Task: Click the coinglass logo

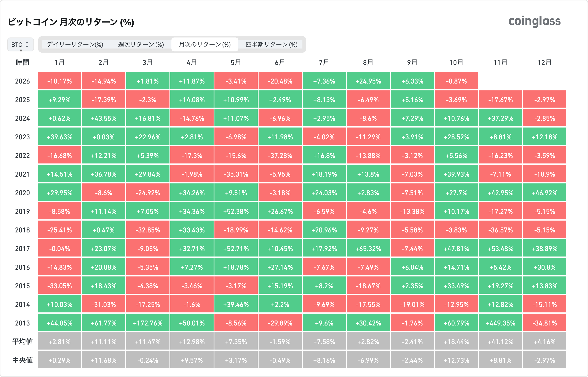Action: pyautogui.click(x=534, y=21)
